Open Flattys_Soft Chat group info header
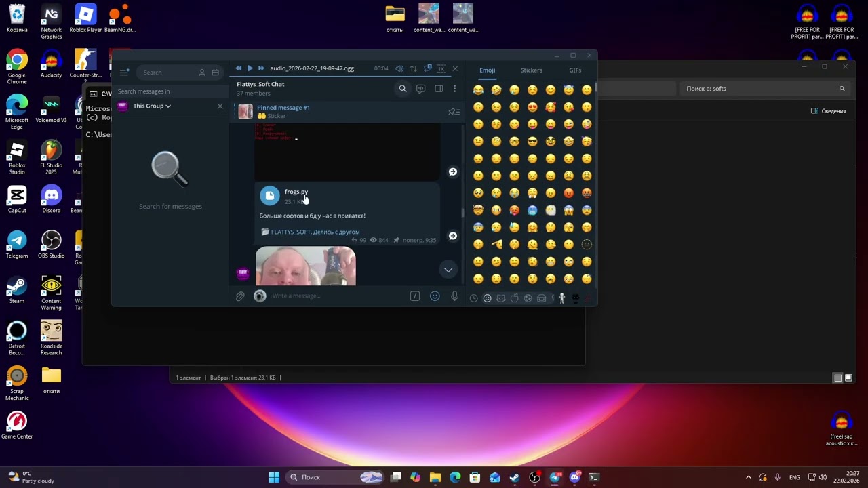This screenshot has width=868, height=488. [x=260, y=88]
